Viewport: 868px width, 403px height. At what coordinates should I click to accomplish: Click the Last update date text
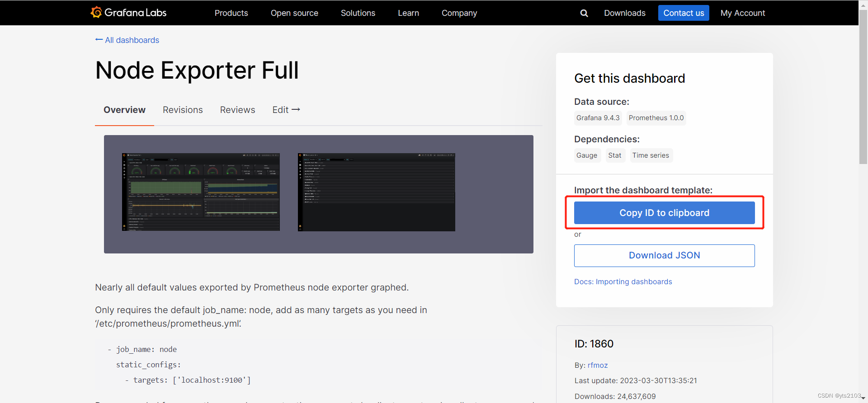click(636, 381)
